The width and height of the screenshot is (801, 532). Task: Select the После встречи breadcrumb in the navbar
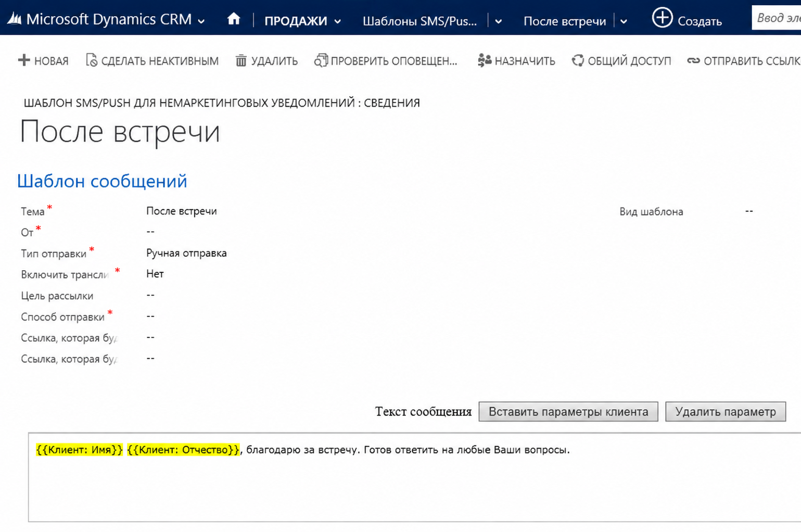coord(565,21)
